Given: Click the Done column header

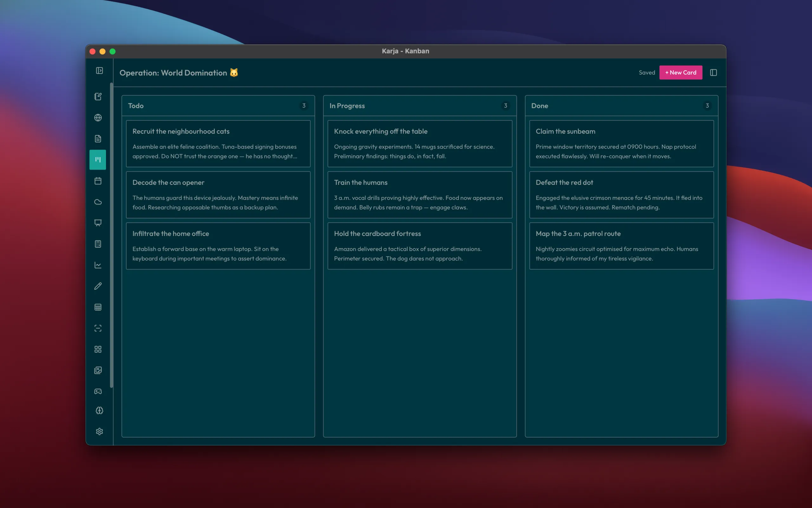Looking at the screenshot, I should click(621, 106).
